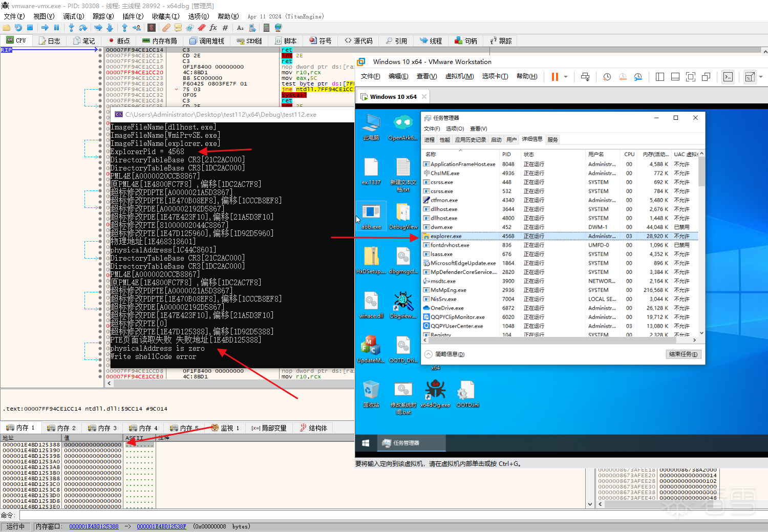
Task: Open VM power options dropdown arrow
Action: tap(566, 77)
